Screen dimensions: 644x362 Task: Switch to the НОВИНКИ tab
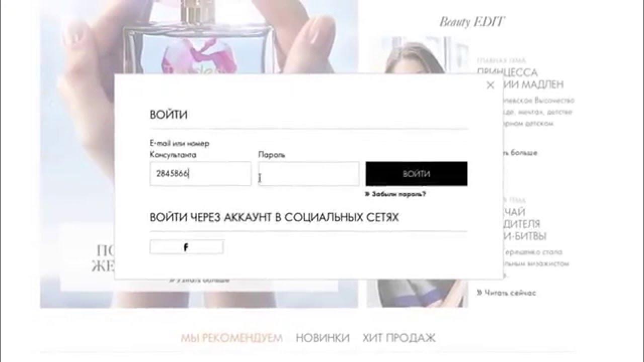pos(323,338)
